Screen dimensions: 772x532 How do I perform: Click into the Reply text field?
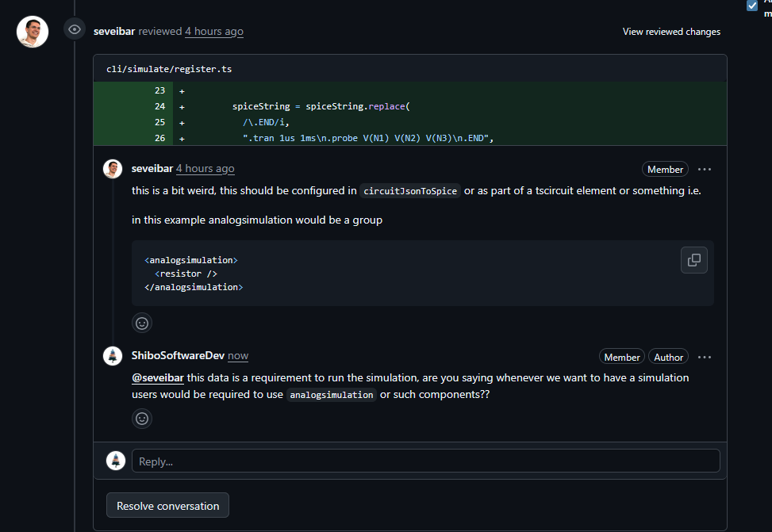[x=425, y=461]
